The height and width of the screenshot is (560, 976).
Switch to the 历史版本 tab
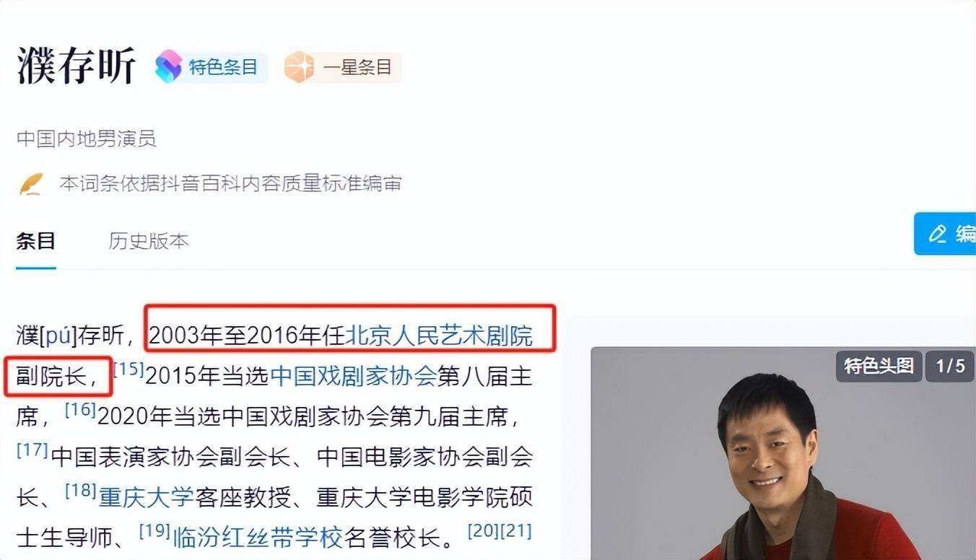click(149, 241)
